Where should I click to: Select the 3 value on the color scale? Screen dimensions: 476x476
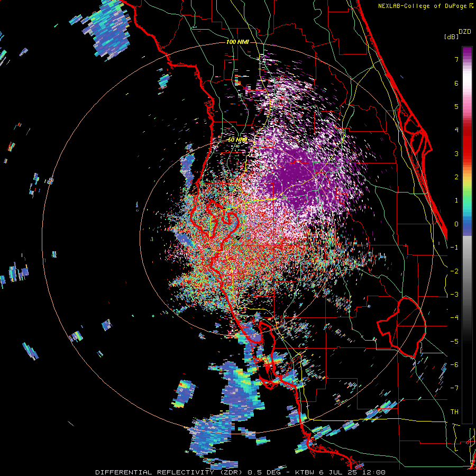coord(456,153)
